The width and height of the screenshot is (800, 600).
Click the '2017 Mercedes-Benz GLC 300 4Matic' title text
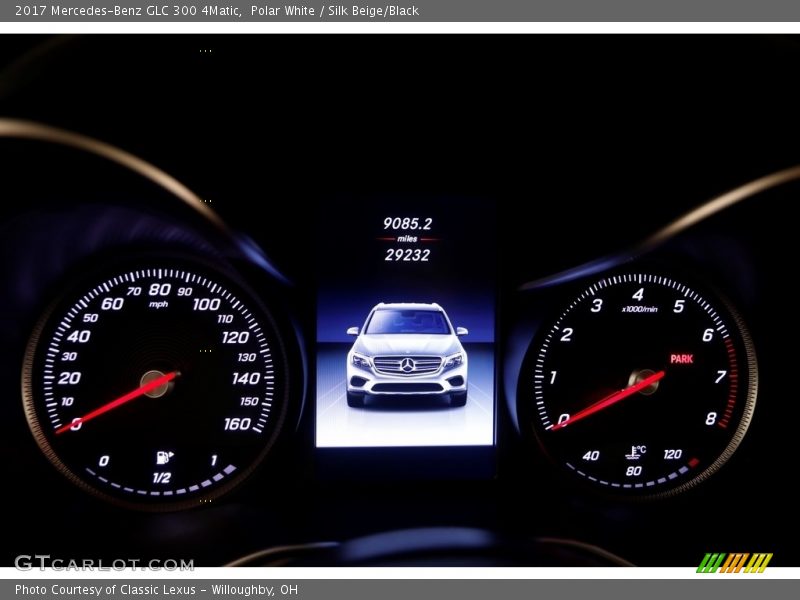pyautogui.click(x=128, y=11)
